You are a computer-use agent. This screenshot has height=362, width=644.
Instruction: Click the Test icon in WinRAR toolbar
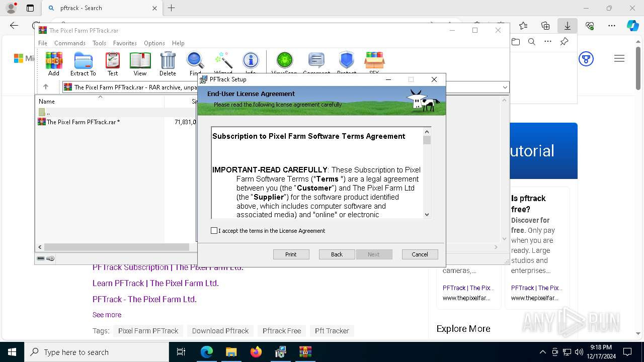point(113,63)
